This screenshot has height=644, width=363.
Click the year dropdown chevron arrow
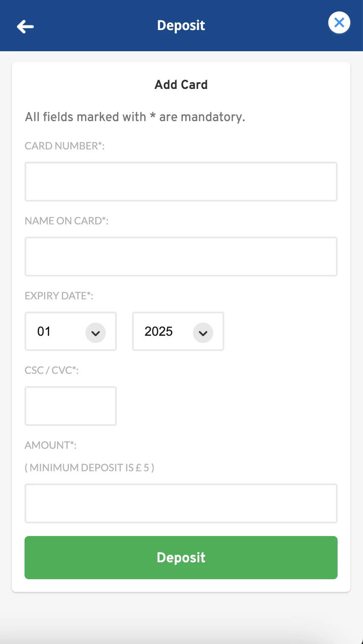203,333
